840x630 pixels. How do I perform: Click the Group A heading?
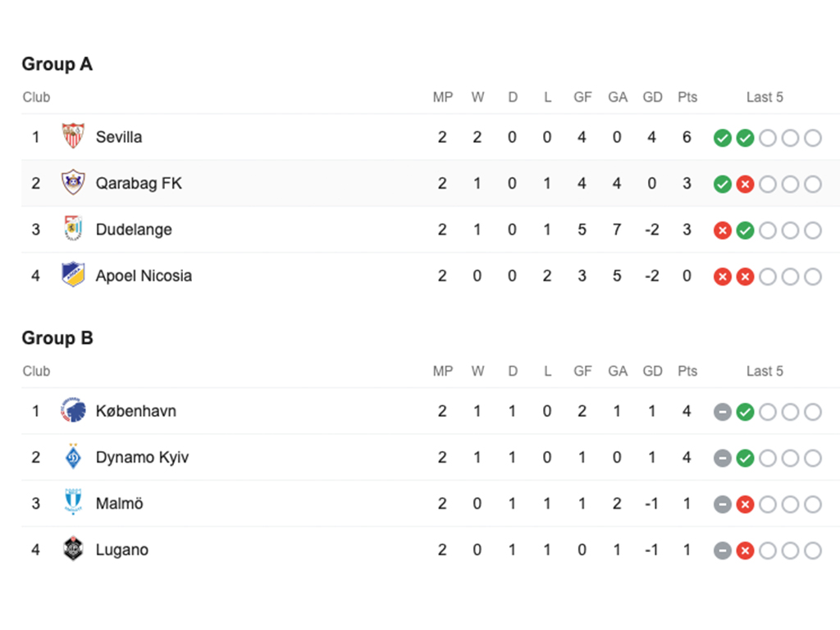[x=57, y=64]
